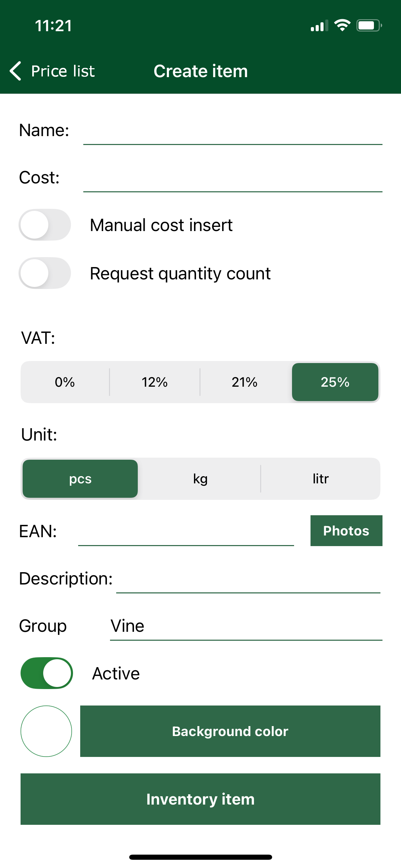This screenshot has height=868, width=401.
Task: Tap the Wi-Fi status icon
Action: (342, 25)
